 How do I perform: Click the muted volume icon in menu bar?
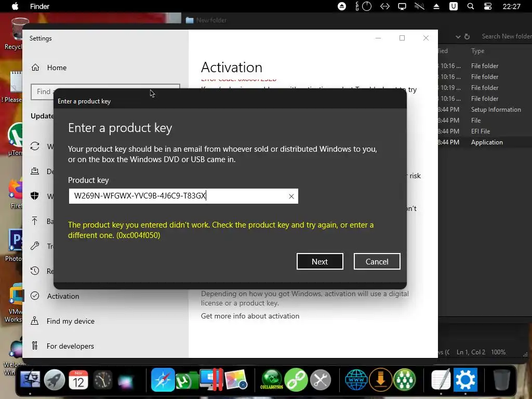(x=419, y=6)
